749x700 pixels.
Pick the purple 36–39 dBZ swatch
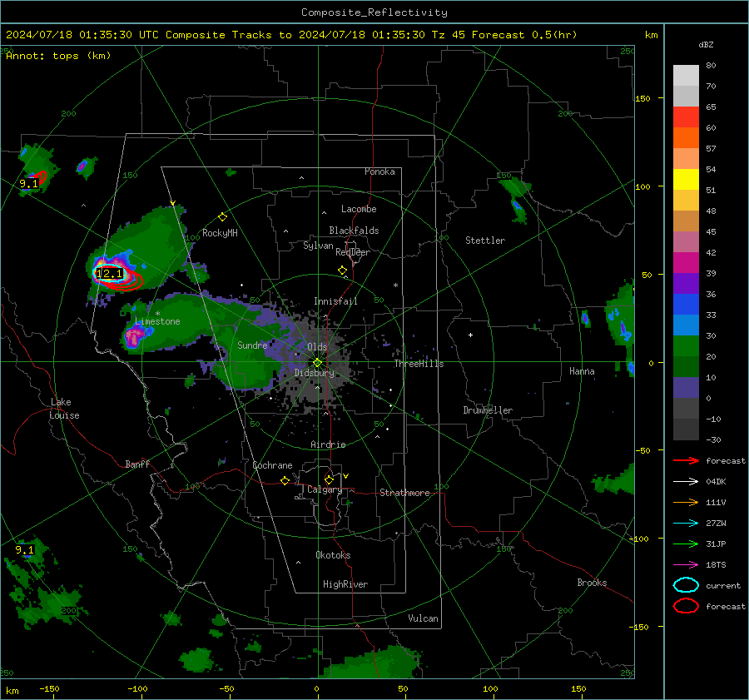pos(686,284)
